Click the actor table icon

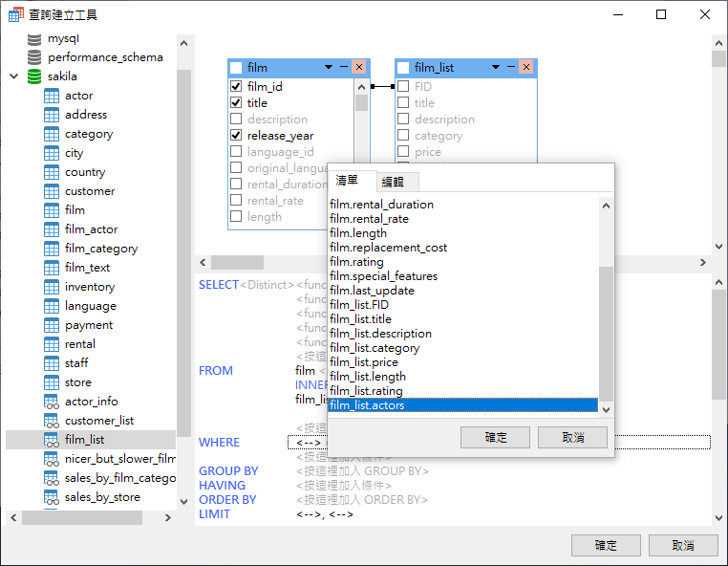tap(52, 96)
